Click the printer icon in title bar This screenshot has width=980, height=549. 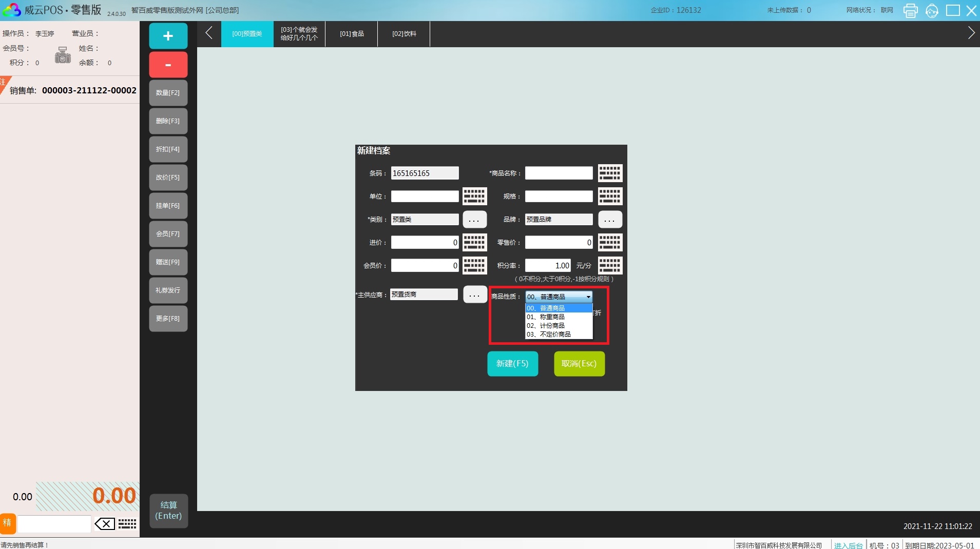click(910, 10)
